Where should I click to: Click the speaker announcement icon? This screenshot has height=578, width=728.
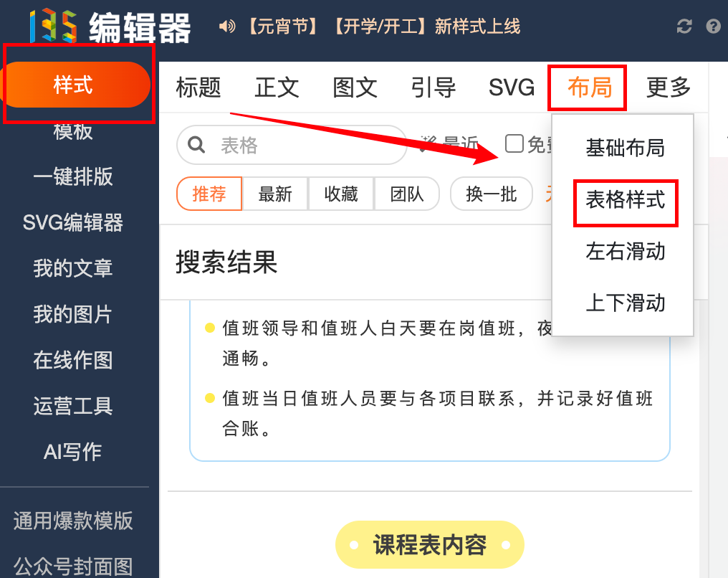pos(227,26)
